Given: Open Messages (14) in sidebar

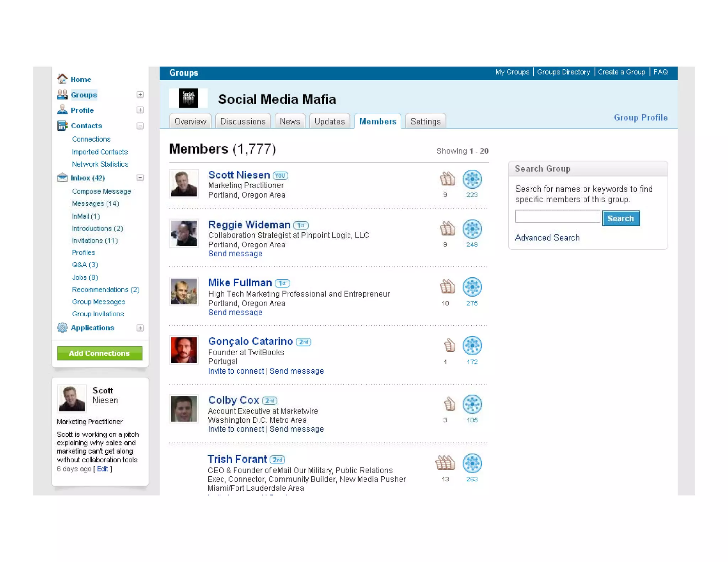Looking at the screenshot, I should pos(95,203).
